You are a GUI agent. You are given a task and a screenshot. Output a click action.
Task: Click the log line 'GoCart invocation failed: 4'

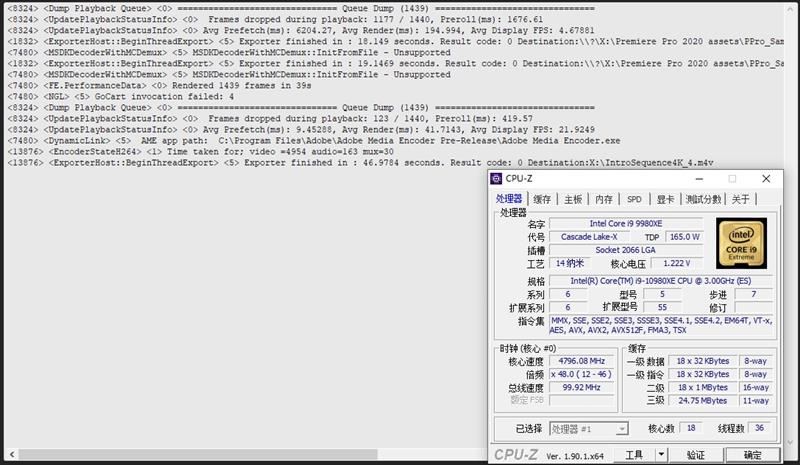coord(120,96)
